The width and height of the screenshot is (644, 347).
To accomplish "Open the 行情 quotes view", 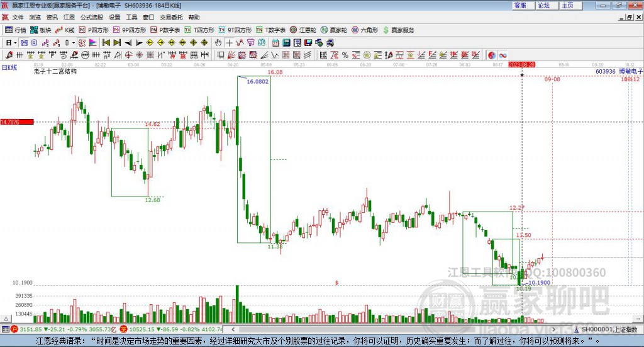I will [16, 30].
